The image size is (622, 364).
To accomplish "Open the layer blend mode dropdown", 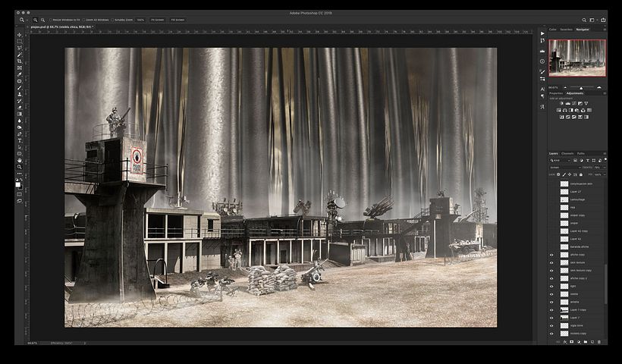I will (564, 168).
